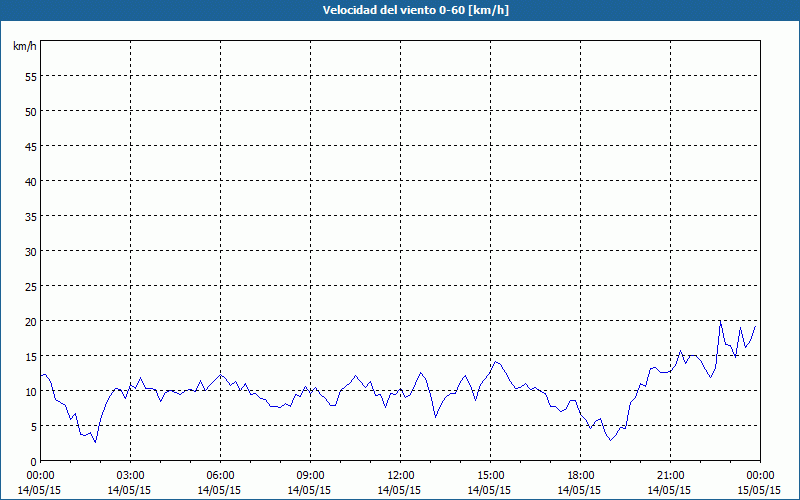Viewport: 800px width, 500px height.
Task: Select the 21:00 time label
Action: 670,475
